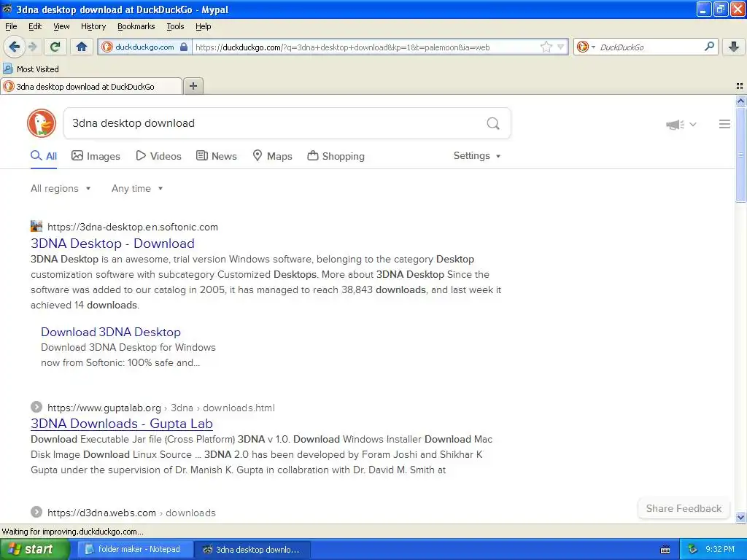The height and width of the screenshot is (560, 747).
Task: Open the hamburger side menu
Action: 724,124
